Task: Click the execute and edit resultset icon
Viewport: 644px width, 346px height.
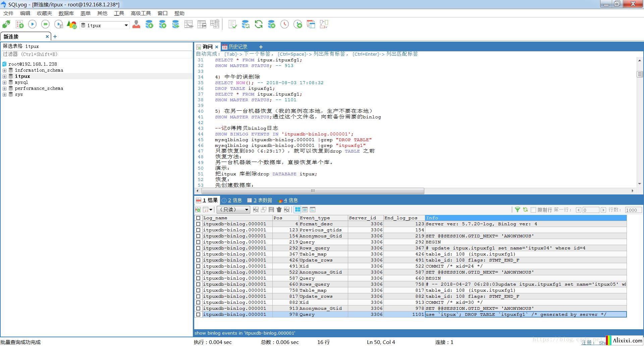Action: point(59,24)
